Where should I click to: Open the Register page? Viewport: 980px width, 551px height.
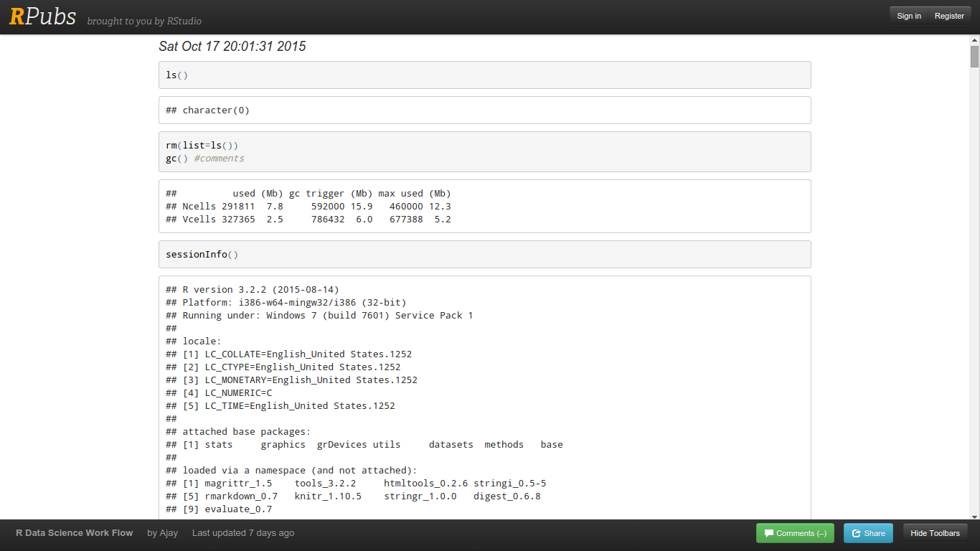(x=948, y=16)
